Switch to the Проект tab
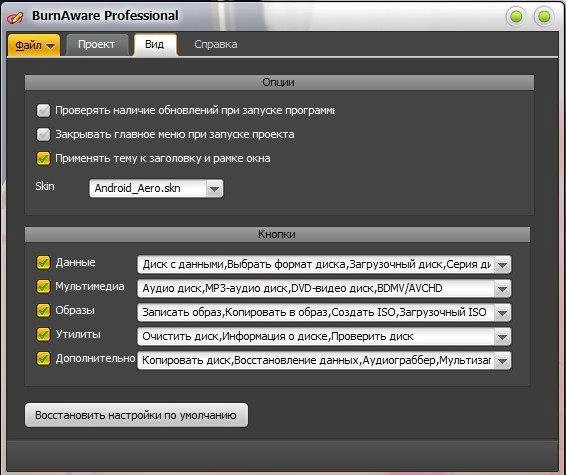566x475 pixels. click(96, 45)
